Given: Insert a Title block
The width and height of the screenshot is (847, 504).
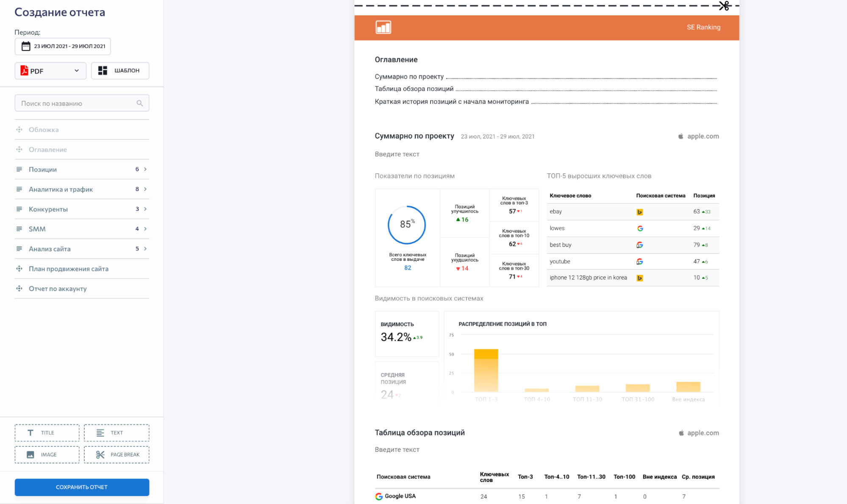Looking at the screenshot, I should 47,433.
